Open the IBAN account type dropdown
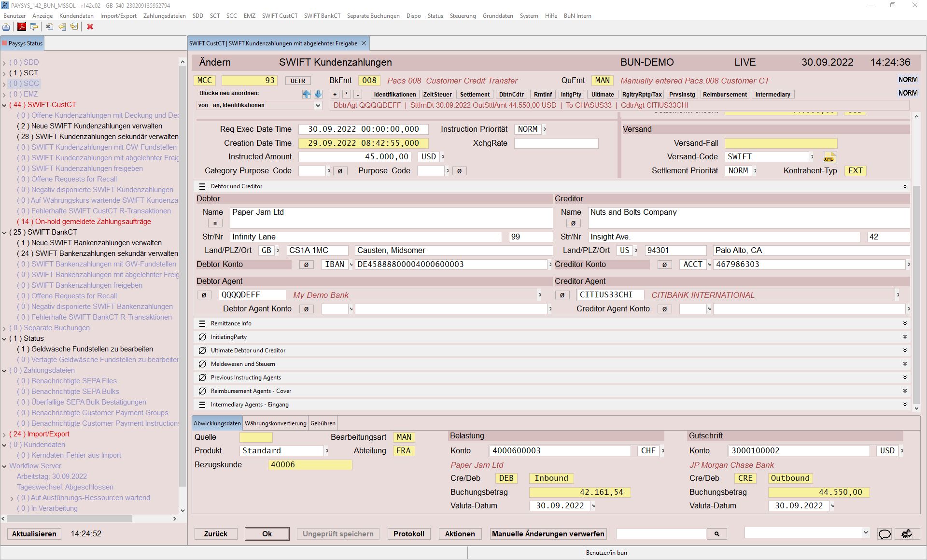This screenshot has width=927, height=560. click(351, 265)
